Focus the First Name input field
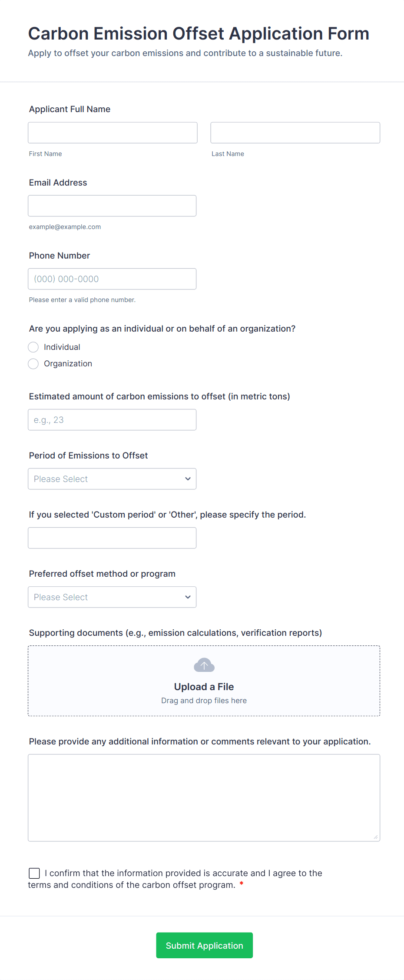Screen dimensions: 404x980 pyautogui.click(x=113, y=133)
